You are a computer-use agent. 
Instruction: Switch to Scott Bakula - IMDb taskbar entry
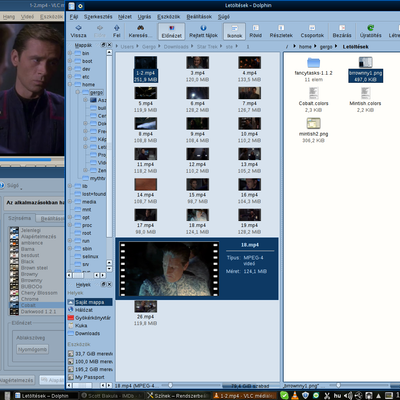coord(111,396)
